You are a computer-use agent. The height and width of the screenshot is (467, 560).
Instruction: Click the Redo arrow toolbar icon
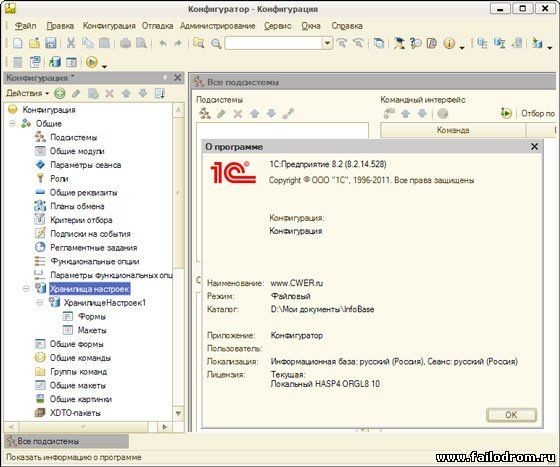(x=178, y=43)
